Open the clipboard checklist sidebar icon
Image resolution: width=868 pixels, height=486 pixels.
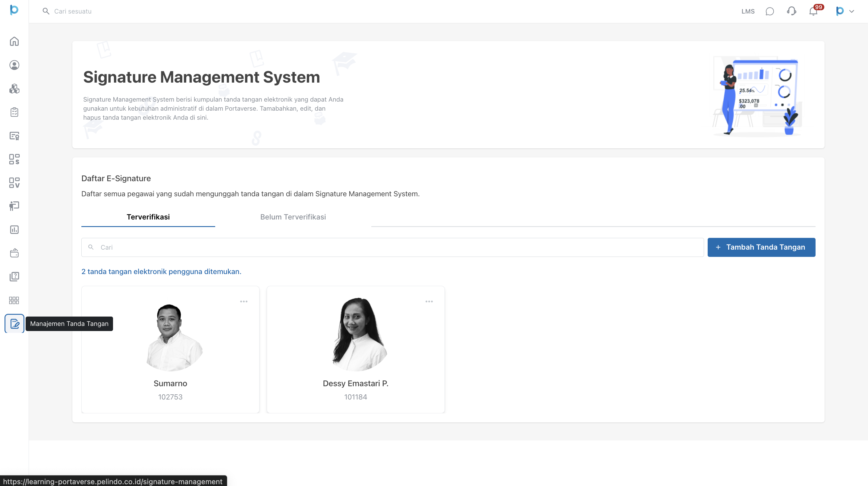pyautogui.click(x=14, y=112)
